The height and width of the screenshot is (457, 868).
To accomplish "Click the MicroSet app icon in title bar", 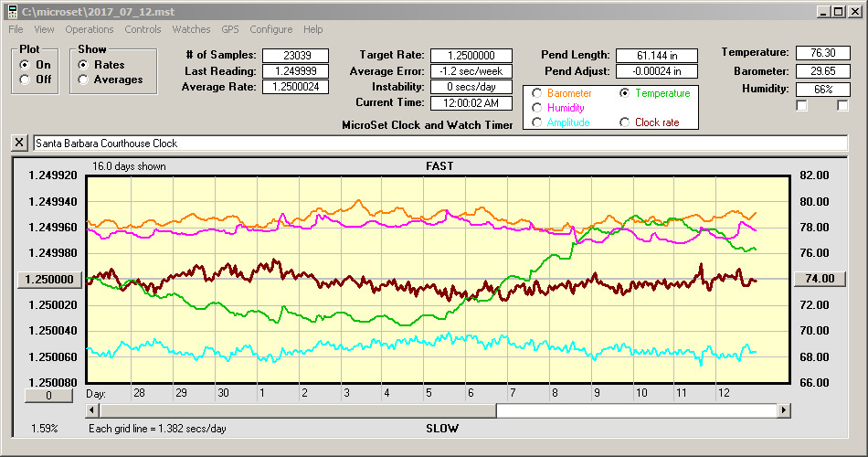I will pos(12,12).
